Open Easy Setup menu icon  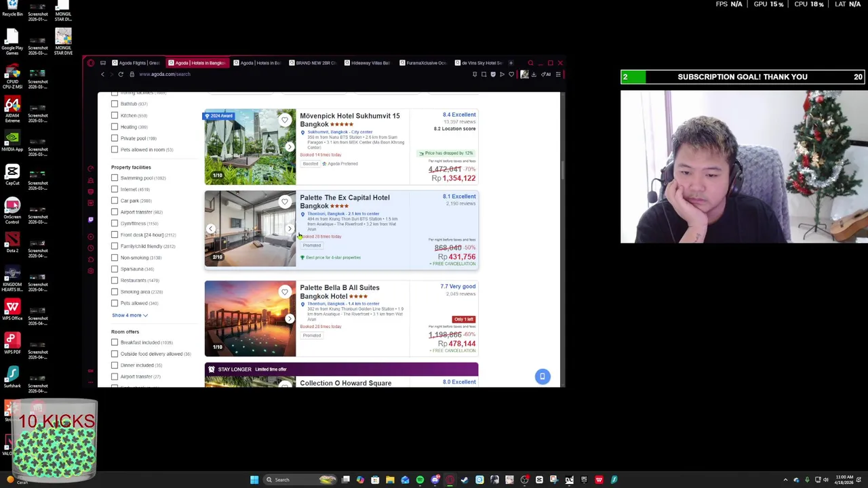click(558, 75)
